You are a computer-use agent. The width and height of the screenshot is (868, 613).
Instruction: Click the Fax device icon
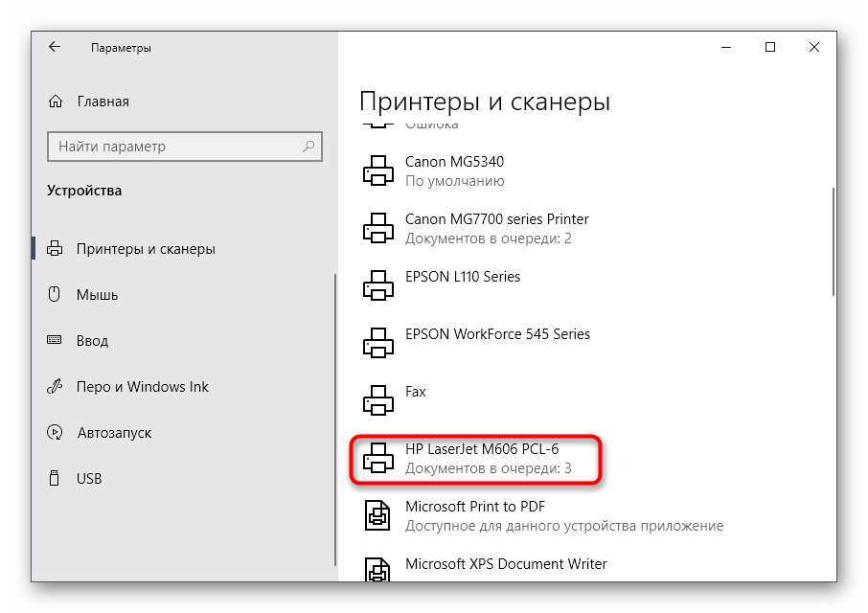click(x=378, y=400)
